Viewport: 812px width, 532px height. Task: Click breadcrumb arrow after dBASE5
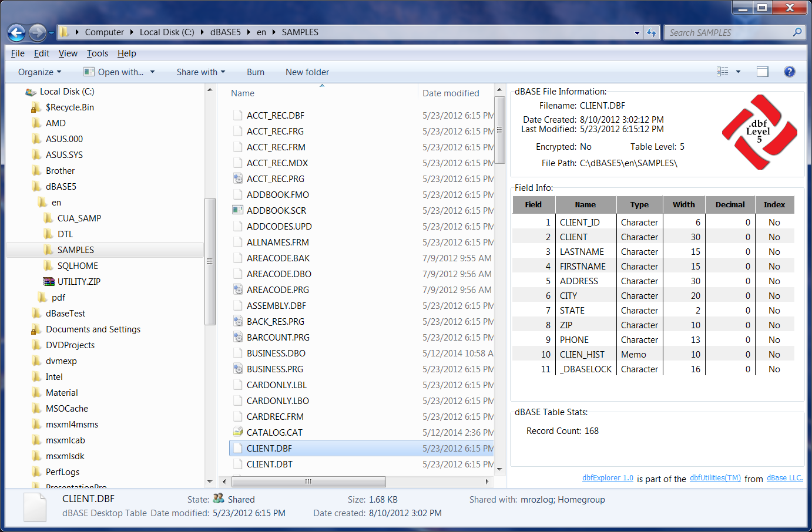point(249,32)
